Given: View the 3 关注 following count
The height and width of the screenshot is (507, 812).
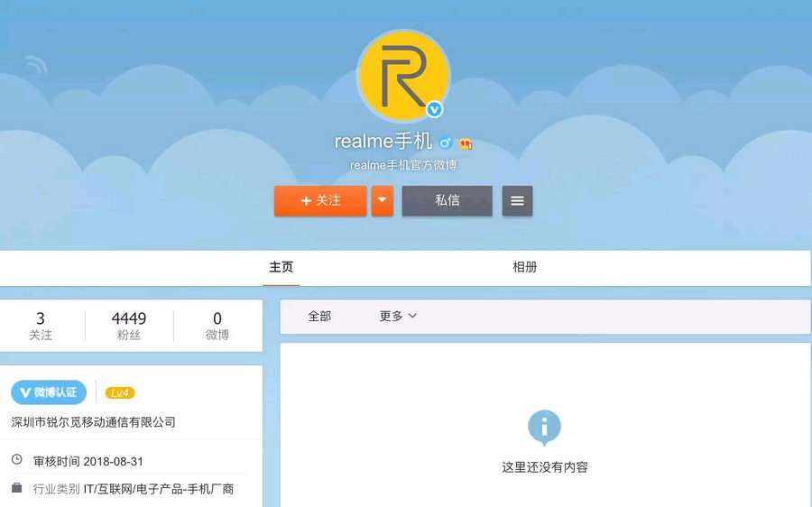Looking at the screenshot, I should (41, 326).
